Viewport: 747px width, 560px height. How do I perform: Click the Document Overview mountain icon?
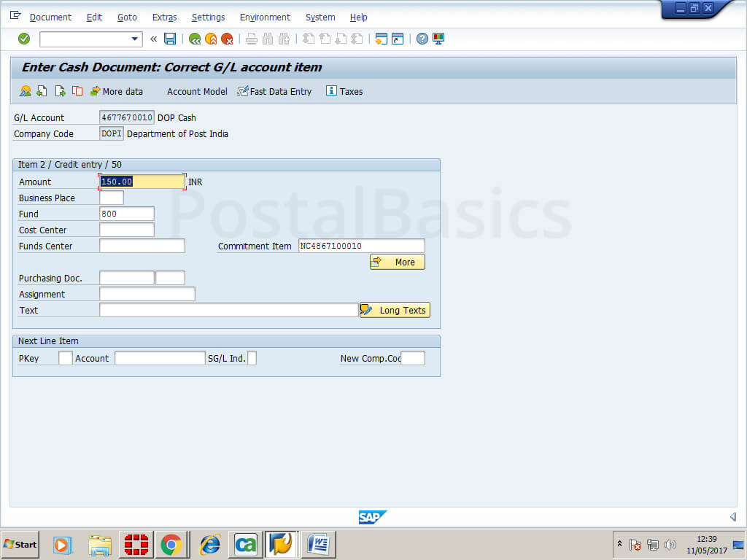pos(26,91)
